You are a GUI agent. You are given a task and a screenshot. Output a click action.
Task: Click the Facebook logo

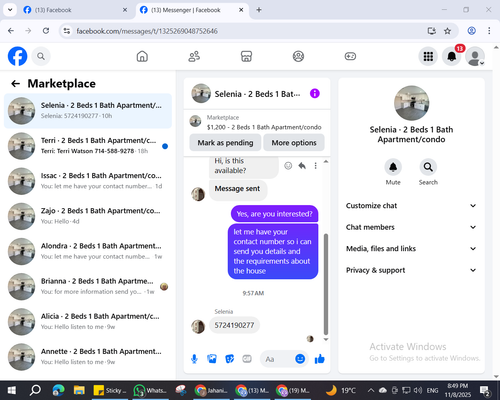click(17, 56)
